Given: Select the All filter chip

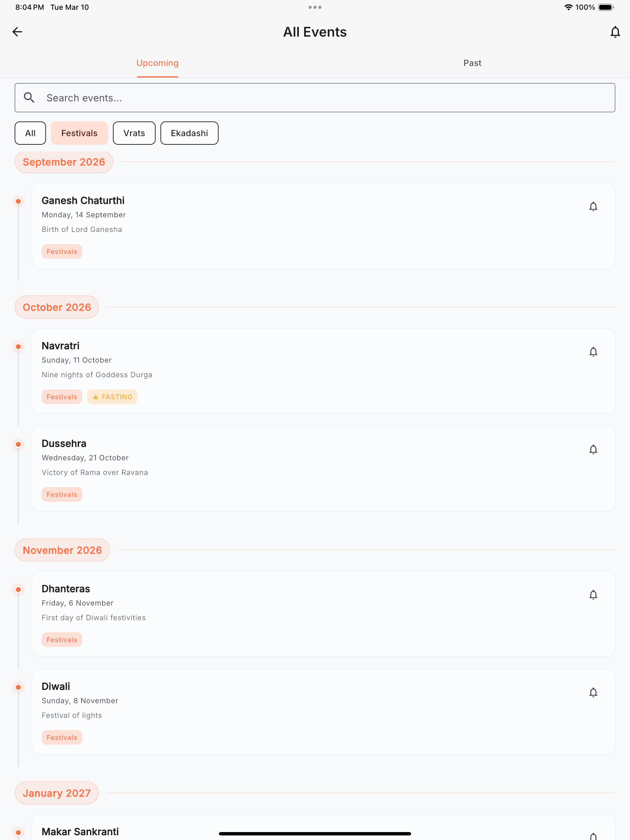Looking at the screenshot, I should click(x=31, y=133).
